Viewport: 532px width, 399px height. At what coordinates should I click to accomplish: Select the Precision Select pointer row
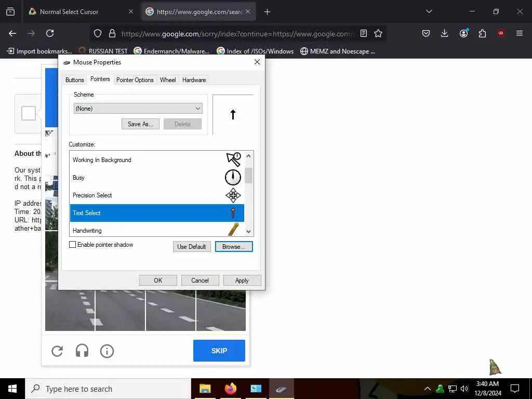click(x=157, y=195)
